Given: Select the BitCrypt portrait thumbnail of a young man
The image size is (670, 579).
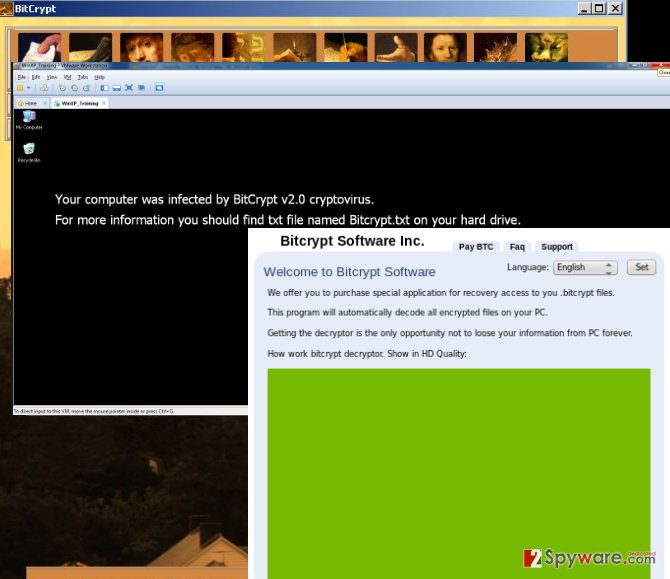Looking at the screenshot, I should (445, 47).
